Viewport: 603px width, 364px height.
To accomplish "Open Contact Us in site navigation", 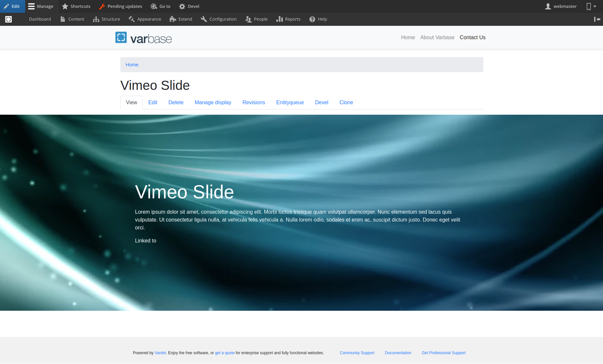I will pyautogui.click(x=473, y=37).
